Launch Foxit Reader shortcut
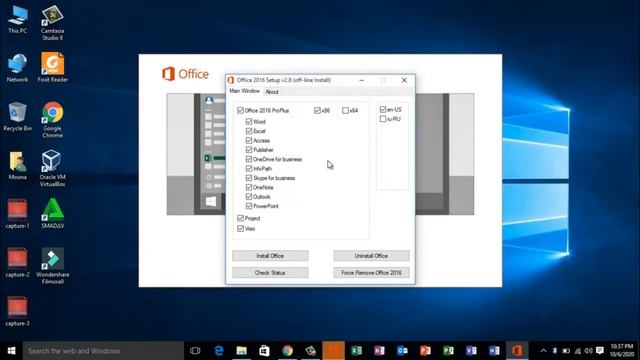Image resolution: width=640 pixels, height=360 pixels. [x=53, y=67]
